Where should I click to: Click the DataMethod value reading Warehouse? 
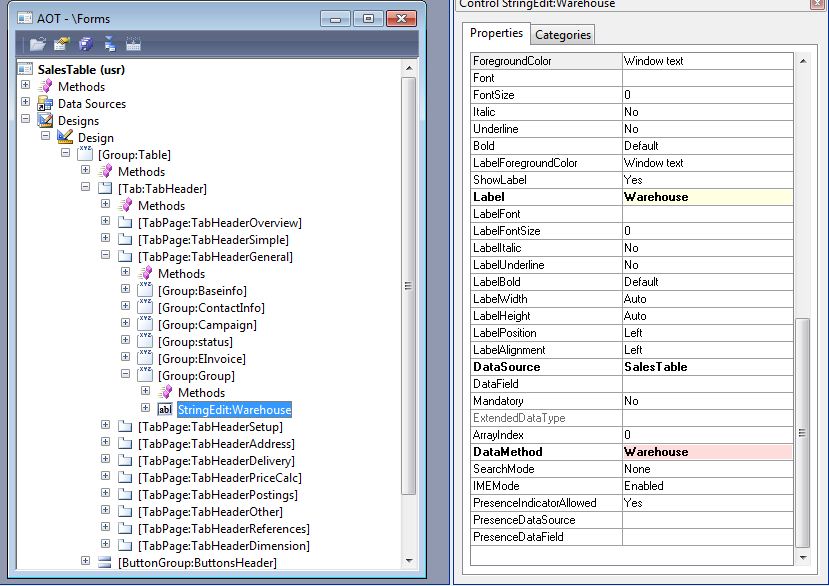(660, 452)
